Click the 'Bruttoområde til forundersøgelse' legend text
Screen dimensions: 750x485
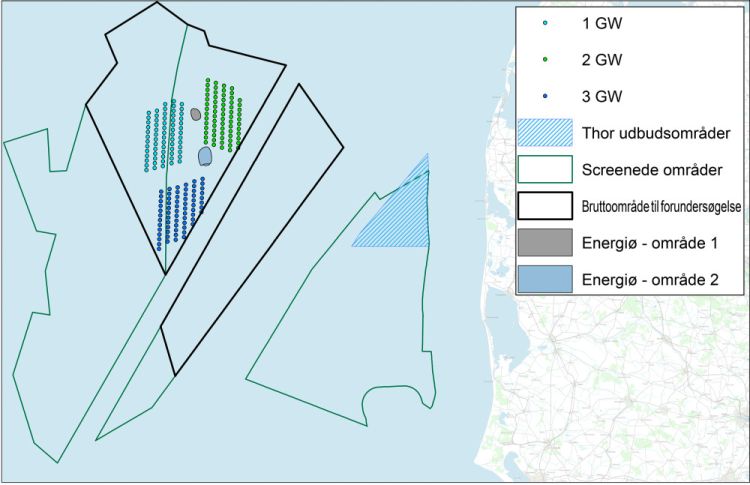coord(662,207)
